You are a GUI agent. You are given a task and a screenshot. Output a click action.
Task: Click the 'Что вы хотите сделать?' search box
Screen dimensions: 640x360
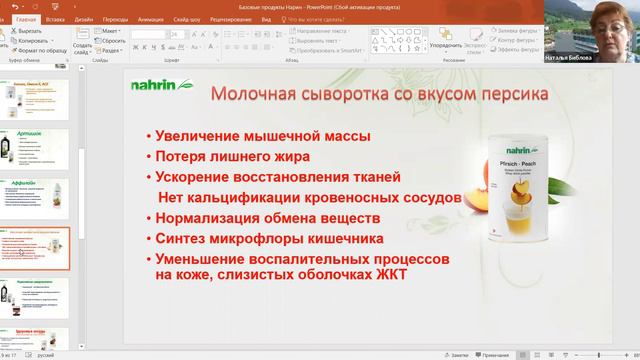[x=313, y=19]
